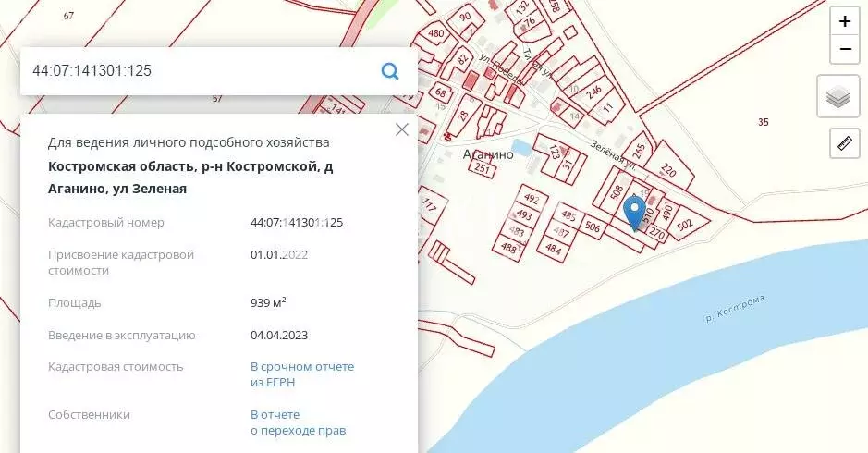
Task: Click parcel 480 on the map
Action: [x=435, y=33]
